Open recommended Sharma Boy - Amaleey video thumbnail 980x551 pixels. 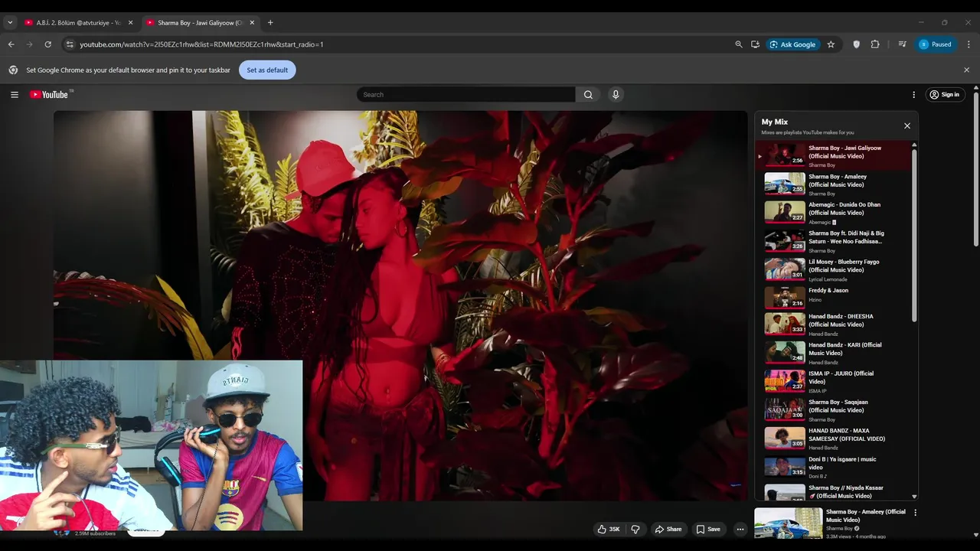[x=789, y=523]
